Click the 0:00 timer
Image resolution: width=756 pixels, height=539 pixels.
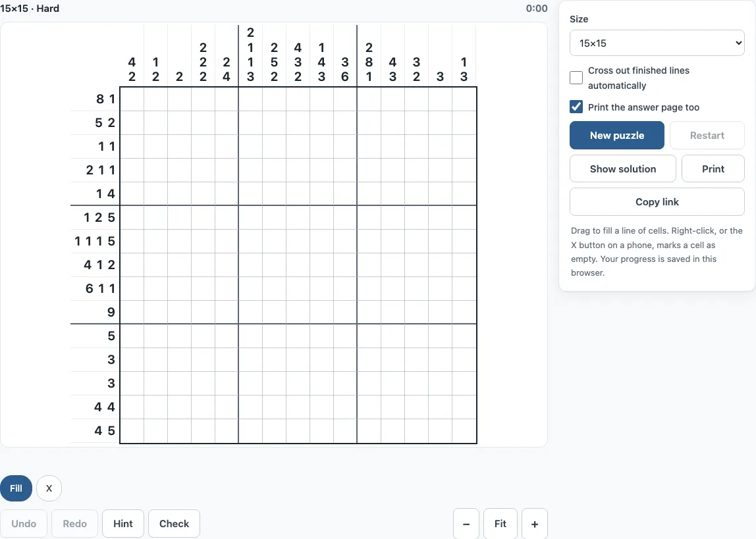pyautogui.click(x=537, y=9)
